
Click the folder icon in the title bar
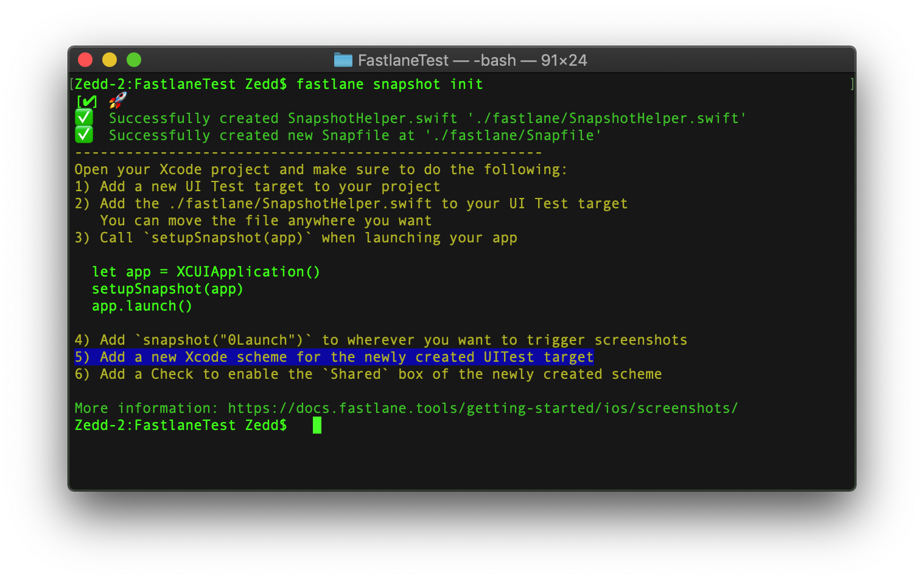[343, 60]
